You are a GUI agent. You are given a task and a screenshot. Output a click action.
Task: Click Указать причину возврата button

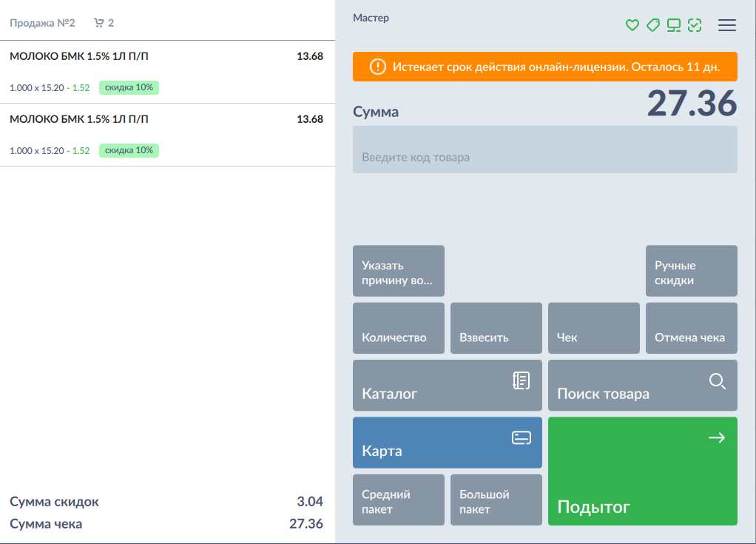pos(398,271)
